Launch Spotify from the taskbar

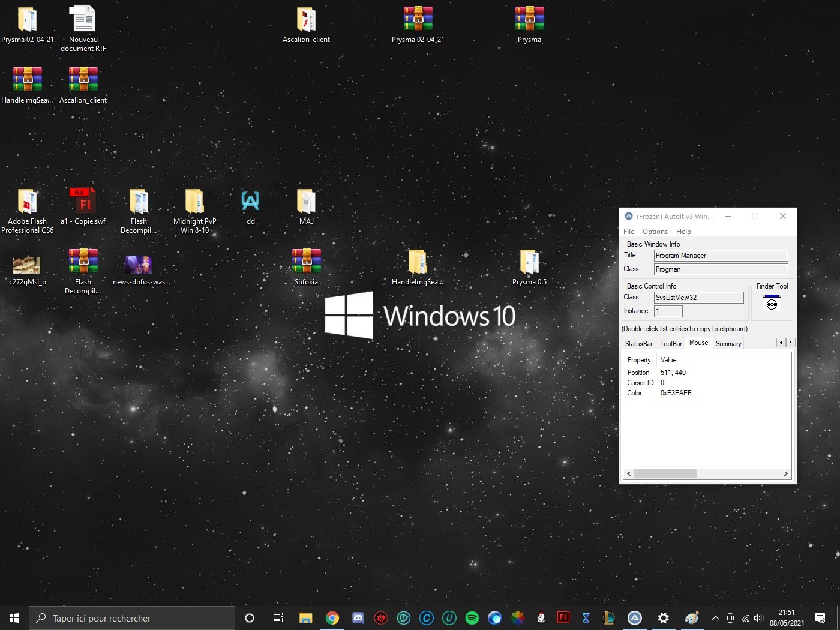(472, 618)
